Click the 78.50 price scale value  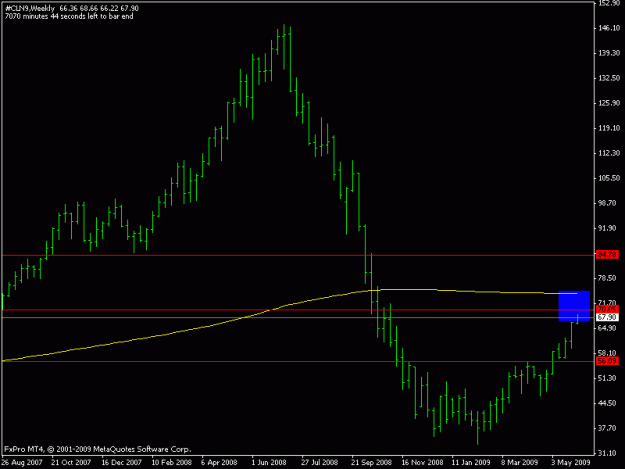(x=609, y=278)
